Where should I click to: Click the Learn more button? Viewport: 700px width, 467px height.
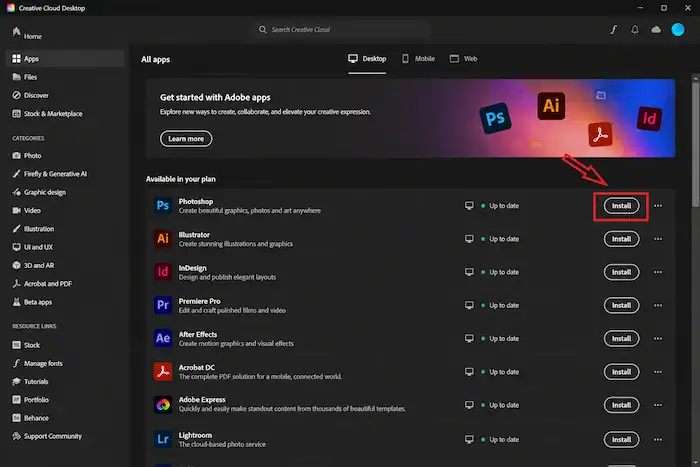point(186,138)
